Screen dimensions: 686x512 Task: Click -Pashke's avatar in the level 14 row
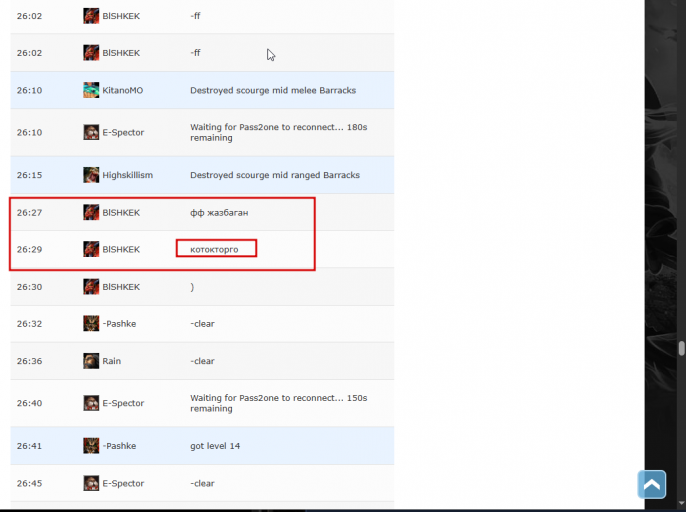point(91,446)
